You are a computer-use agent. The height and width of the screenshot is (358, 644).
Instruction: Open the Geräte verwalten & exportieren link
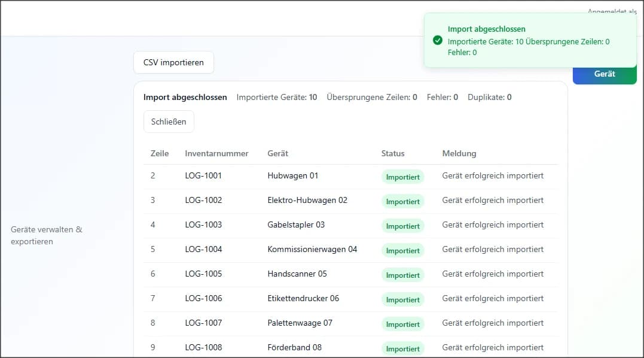click(47, 235)
